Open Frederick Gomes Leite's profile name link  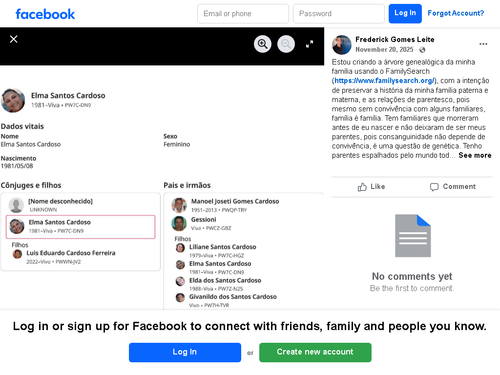coord(395,39)
